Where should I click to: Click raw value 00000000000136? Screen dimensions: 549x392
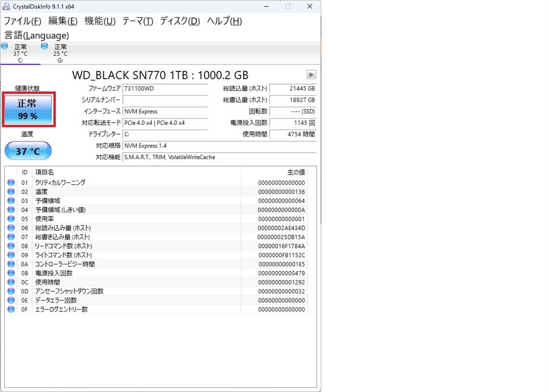281,192
